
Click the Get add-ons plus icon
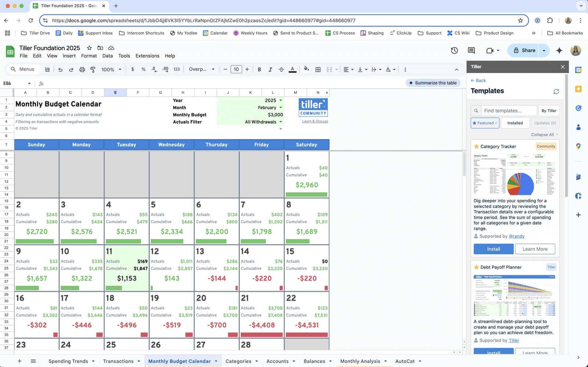[578, 215]
